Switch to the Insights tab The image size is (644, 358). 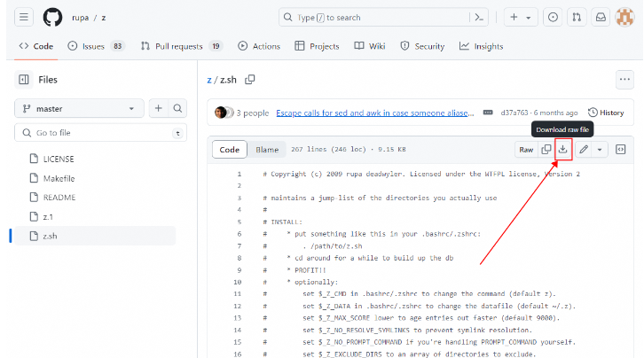point(481,46)
